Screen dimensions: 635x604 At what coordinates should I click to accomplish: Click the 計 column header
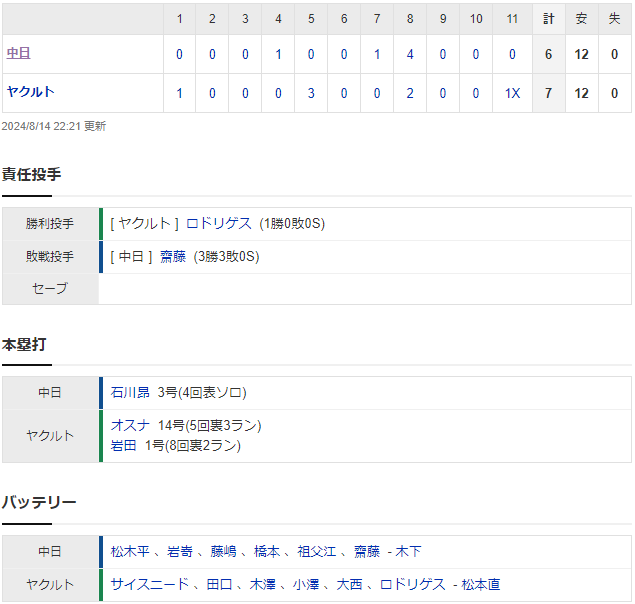(x=548, y=19)
